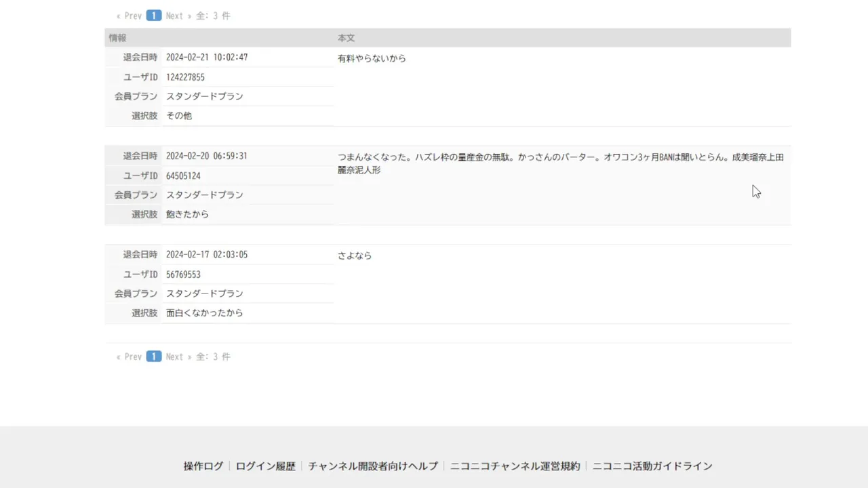Viewport: 868px width, 488px height.
Task: Click the 有料やらないから comment text
Action: click(x=372, y=59)
